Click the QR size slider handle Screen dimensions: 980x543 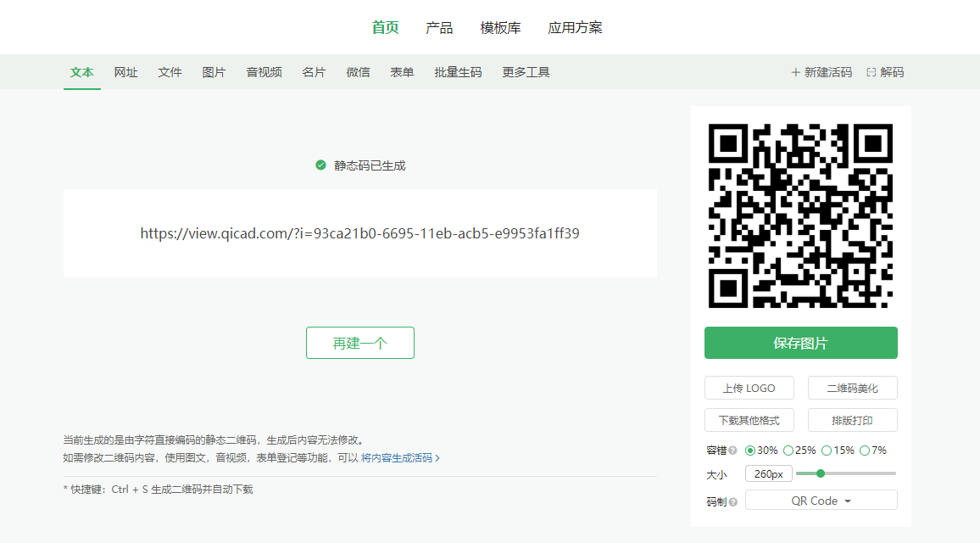pos(820,473)
